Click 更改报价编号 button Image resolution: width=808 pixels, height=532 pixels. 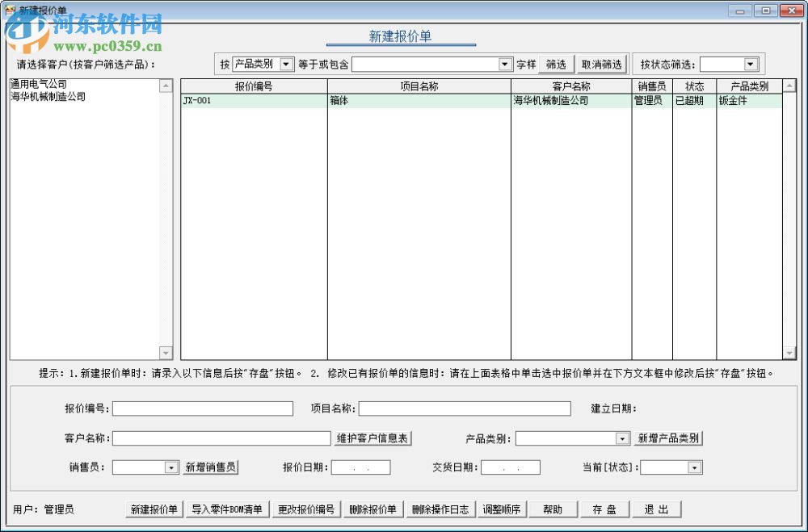point(306,509)
